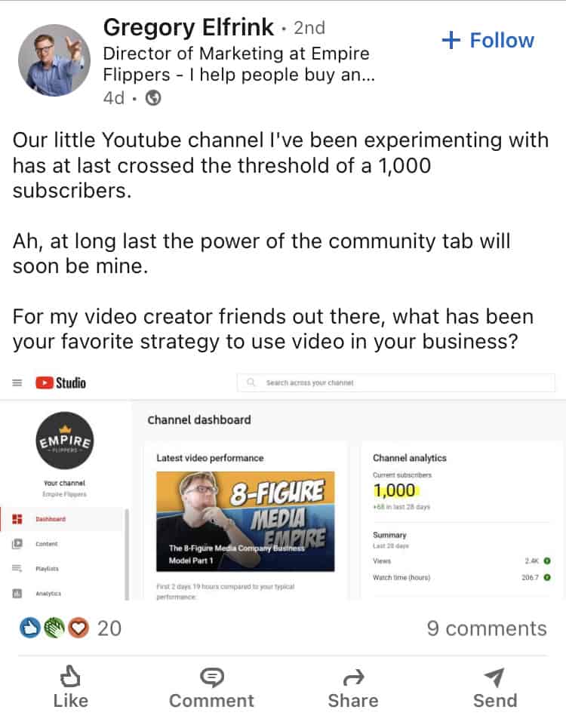Click the 1,000 current subscribers count
The height and width of the screenshot is (728, 566).
pyautogui.click(x=395, y=490)
